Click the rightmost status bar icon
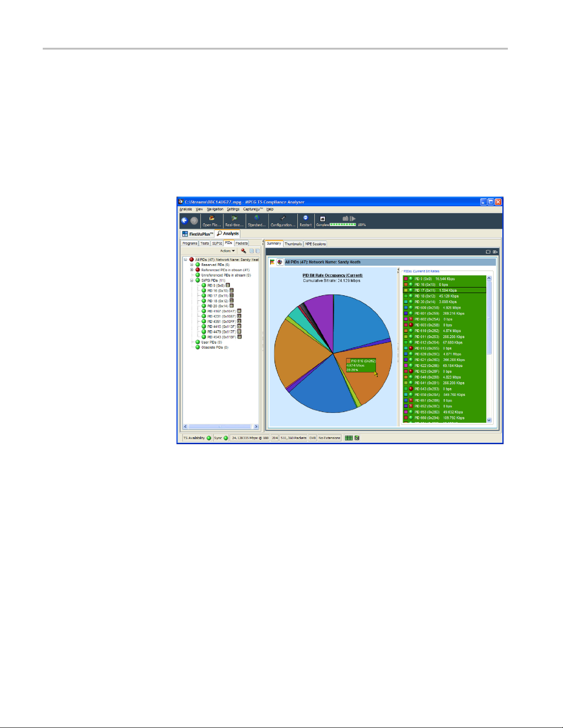 click(357, 438)
